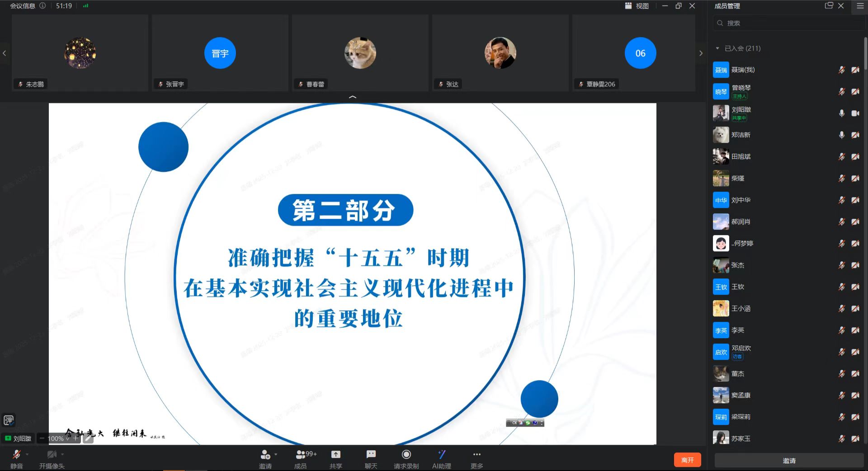Click the 成员 members icon
Viewport: 868px width, 471px height.
tap(301, 455)
